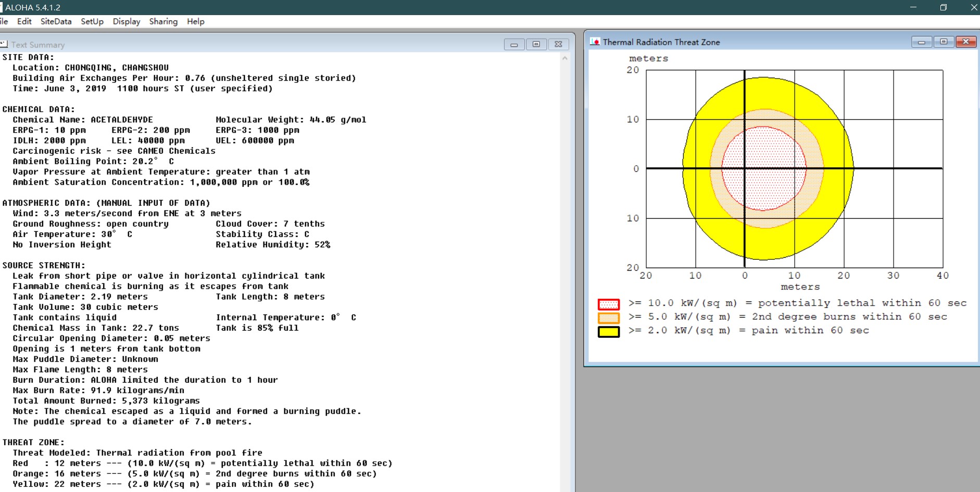Image resolution: width=980 pixels, height=492 pixels.
Task: Click the 'No Inversion Height' line
Action: [x=62, y=245]
